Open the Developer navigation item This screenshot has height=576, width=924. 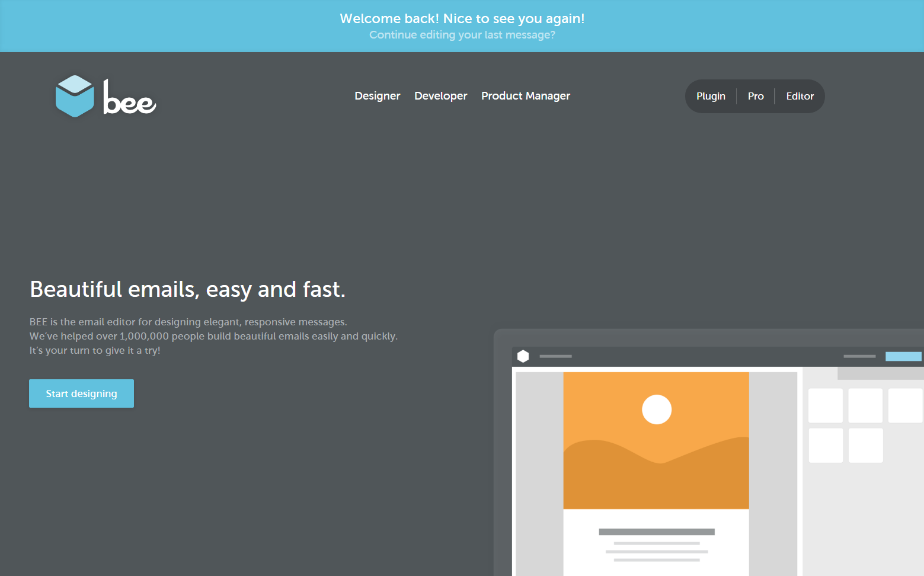[440, 96]
